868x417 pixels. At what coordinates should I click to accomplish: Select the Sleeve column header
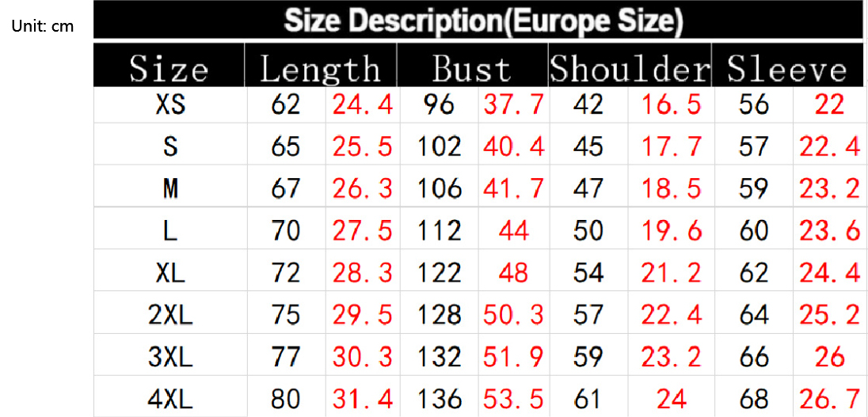point(786,70)
